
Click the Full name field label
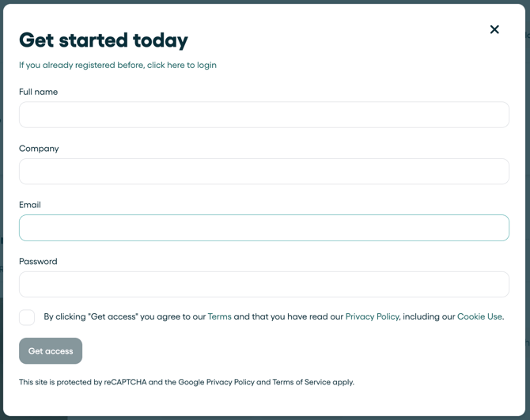pos(38,92)
